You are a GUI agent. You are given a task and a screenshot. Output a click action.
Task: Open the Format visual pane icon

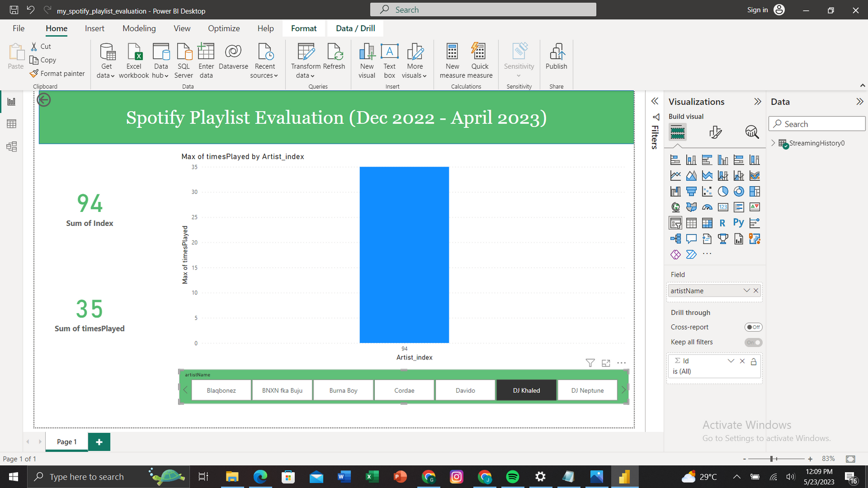[715, 132]
